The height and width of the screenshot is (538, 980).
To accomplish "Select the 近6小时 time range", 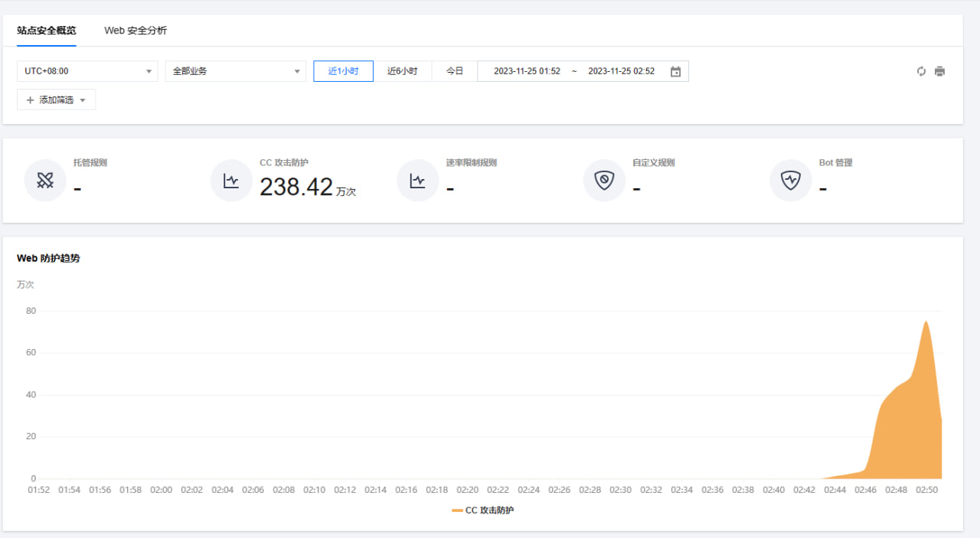I will [402, 71].
